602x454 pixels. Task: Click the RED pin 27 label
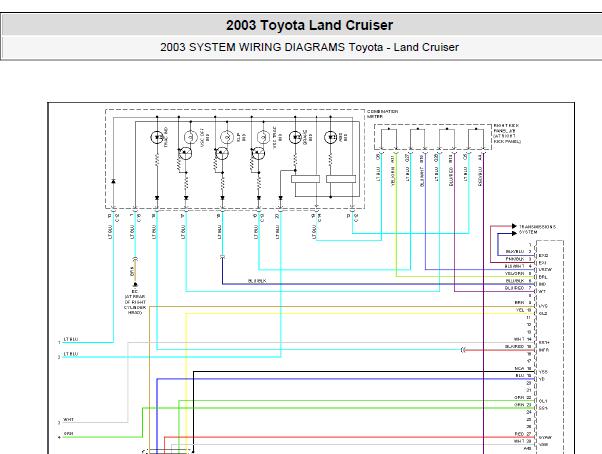click(519, 434)
